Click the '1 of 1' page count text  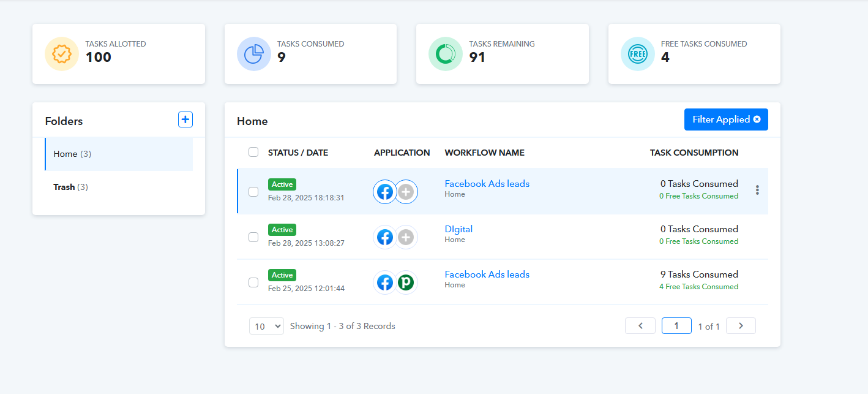pyautogui.click(x=709, y=327)
